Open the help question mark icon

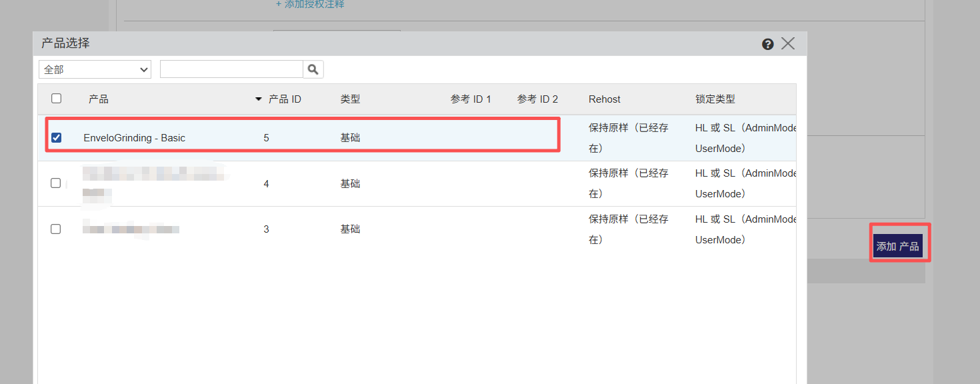pyautogui.click(x=767, y=44)
